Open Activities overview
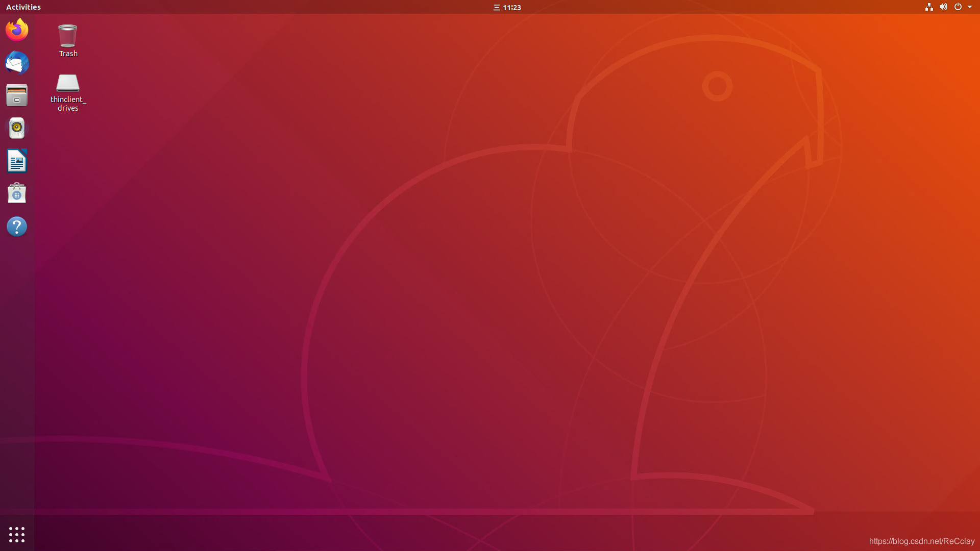This screenshot has width=980, height=551. click(23, 7)
